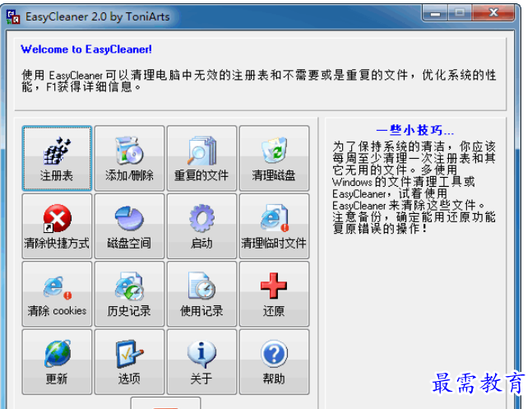Click 清理临时文件 temp file cleaner
This screenshot has height=409, width=532.
pyautogui.click(x=274, y=226)
